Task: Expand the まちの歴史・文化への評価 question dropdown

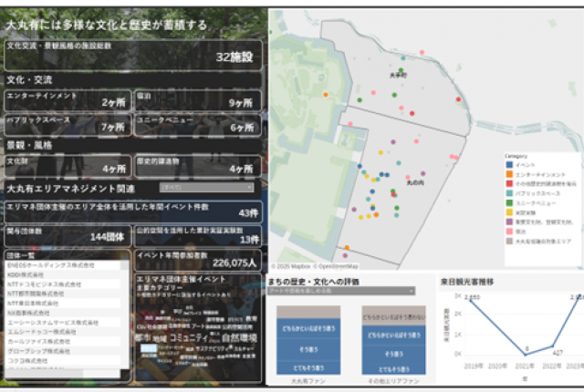Action: pos(339,291)
